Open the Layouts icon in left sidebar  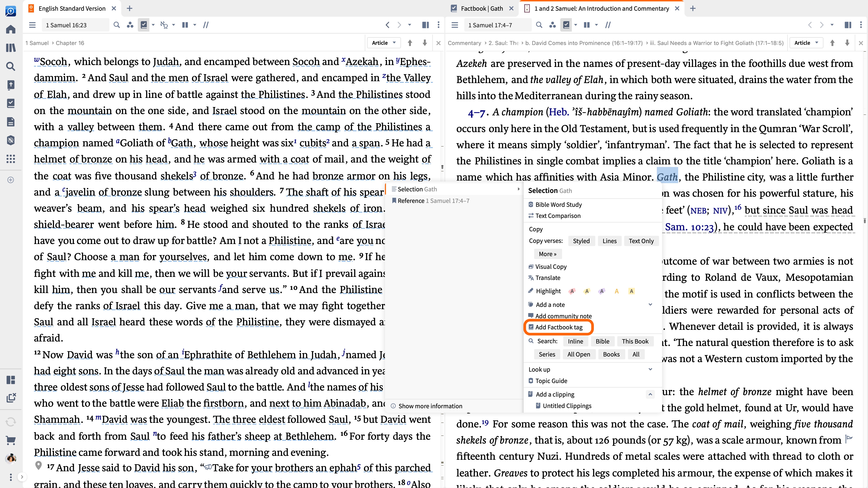[11, 380]
